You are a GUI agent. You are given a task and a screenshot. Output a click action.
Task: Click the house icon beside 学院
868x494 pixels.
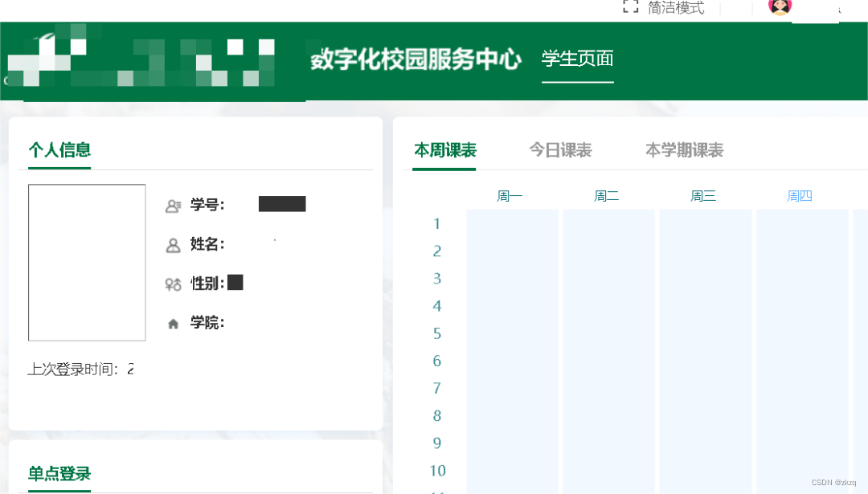(173, 323)
